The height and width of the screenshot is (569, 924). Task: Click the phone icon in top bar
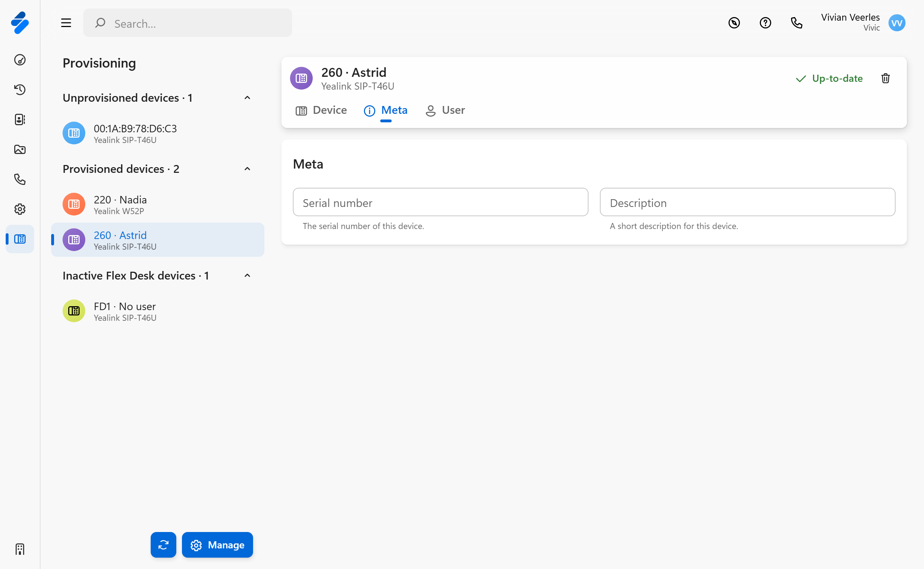click(x=796, y=23)
